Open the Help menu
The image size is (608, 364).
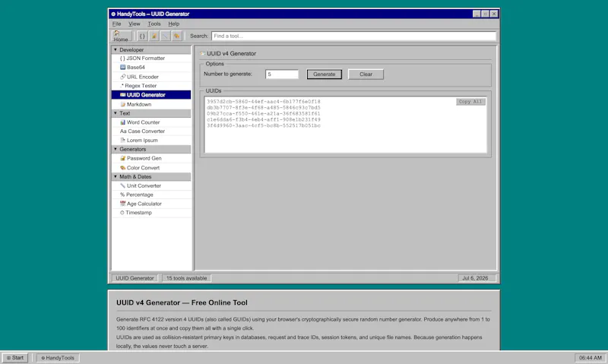(174, 24)
